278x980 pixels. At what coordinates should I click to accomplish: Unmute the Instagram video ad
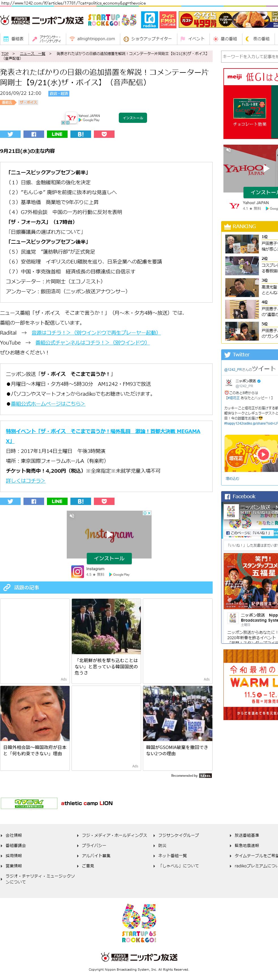click(72, 515)
